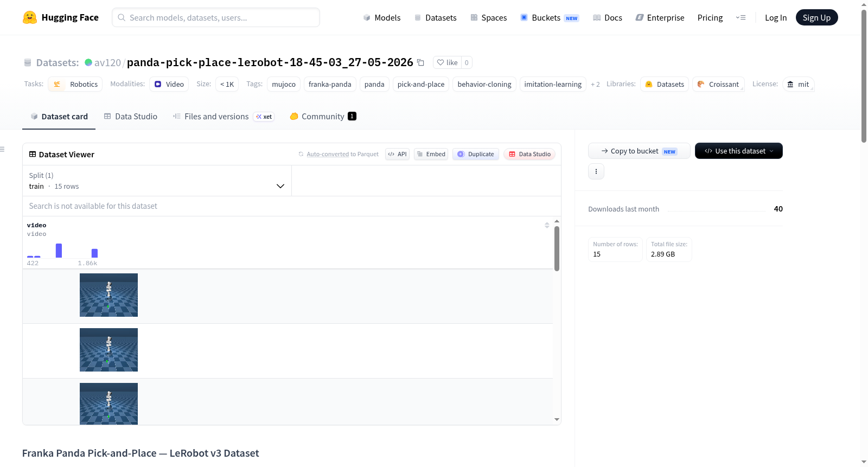The width and height of the screenshot is (868, 467).
Task: Click the second video thumbnail
Action: 108,350
